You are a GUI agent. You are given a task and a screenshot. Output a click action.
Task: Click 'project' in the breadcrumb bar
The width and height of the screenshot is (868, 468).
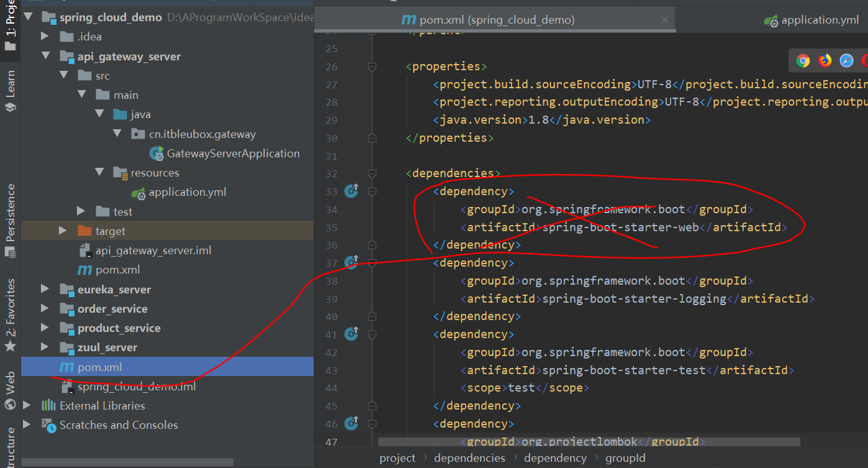(x=397, y=458)
